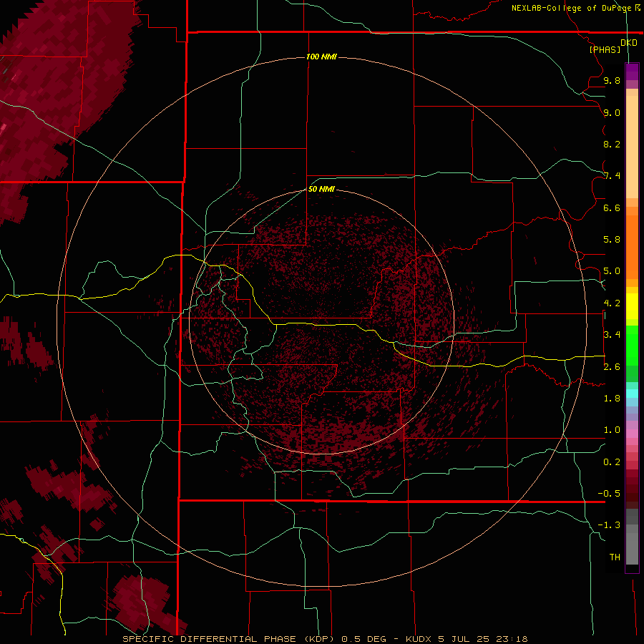Click the 3.4 value on the color scale
Image resolution: width=644 pixels, height=644 pixels.
612,335
